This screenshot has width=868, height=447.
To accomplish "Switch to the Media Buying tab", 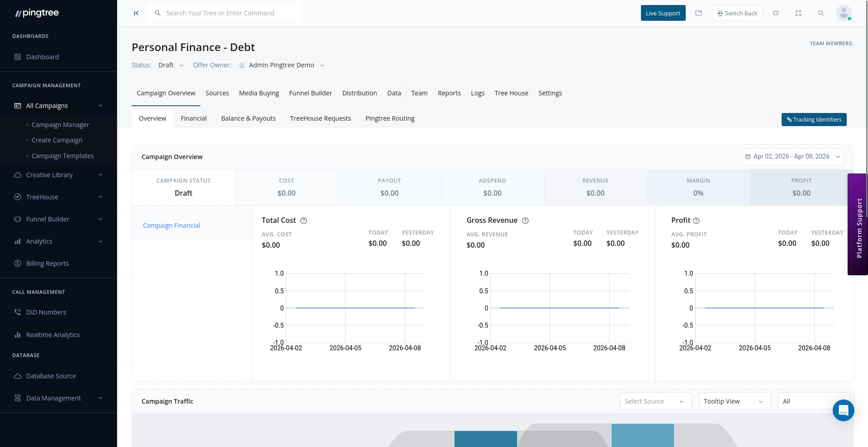I will pos(259,93).
